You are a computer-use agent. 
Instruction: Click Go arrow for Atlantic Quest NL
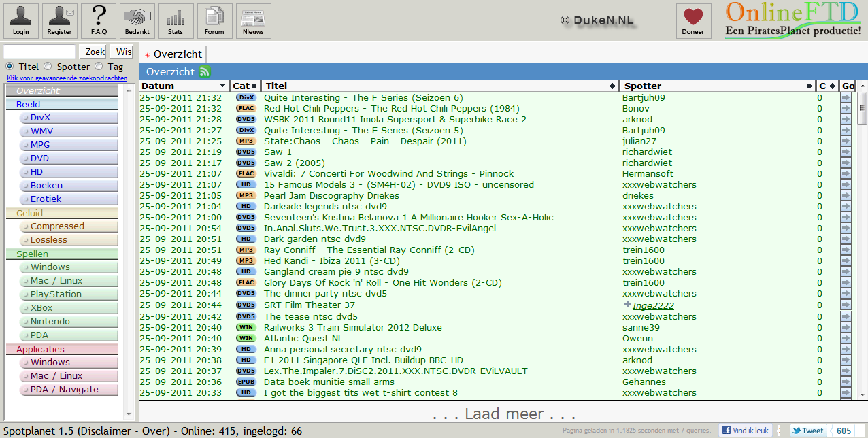[x=846, y=339]
